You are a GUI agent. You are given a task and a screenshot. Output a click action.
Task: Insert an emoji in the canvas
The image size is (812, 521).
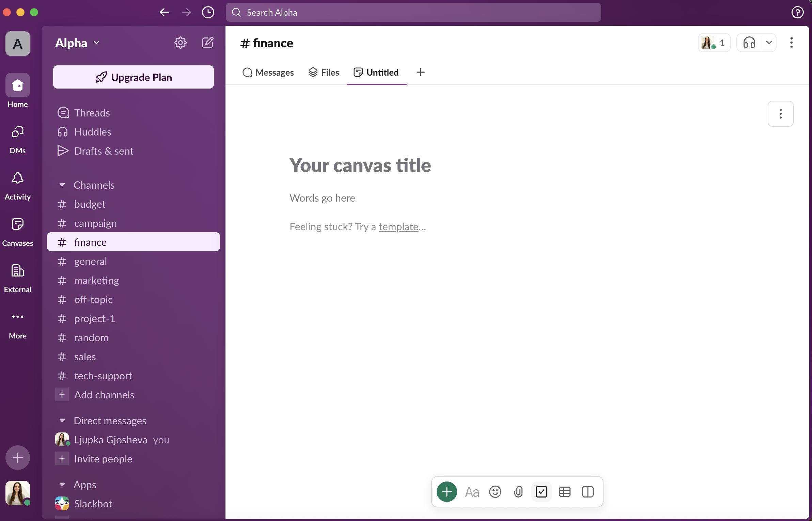495,492
